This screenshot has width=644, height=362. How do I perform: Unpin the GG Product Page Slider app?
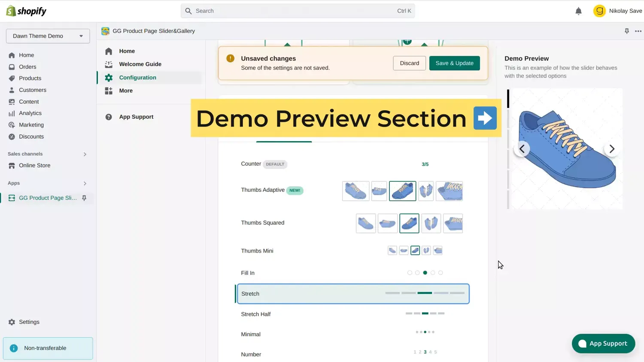(x=84, y=198)
